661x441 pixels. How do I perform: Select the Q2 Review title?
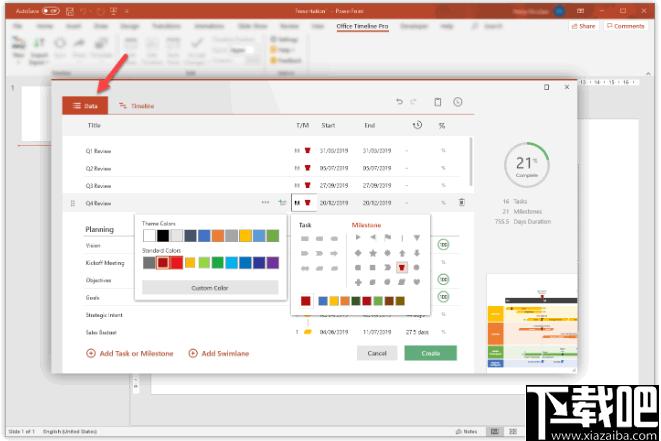click(98, 168)
